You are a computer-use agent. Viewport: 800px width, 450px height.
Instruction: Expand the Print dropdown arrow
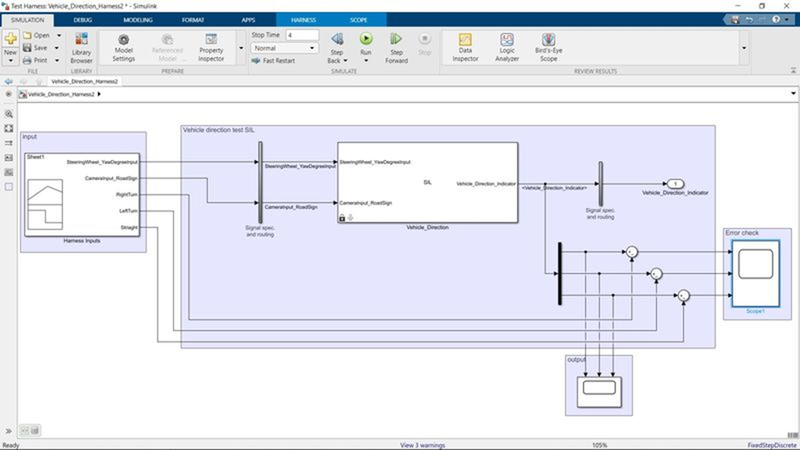tap(57, 60)
